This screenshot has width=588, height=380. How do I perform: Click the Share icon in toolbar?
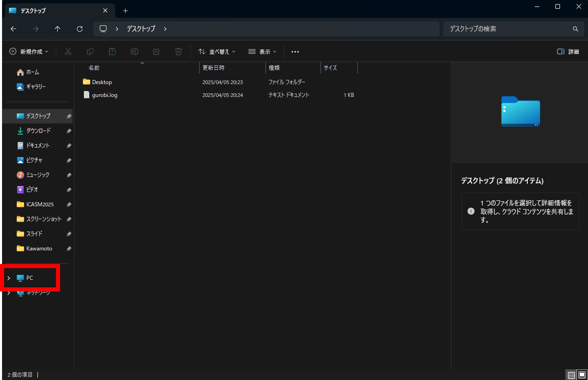156,52
